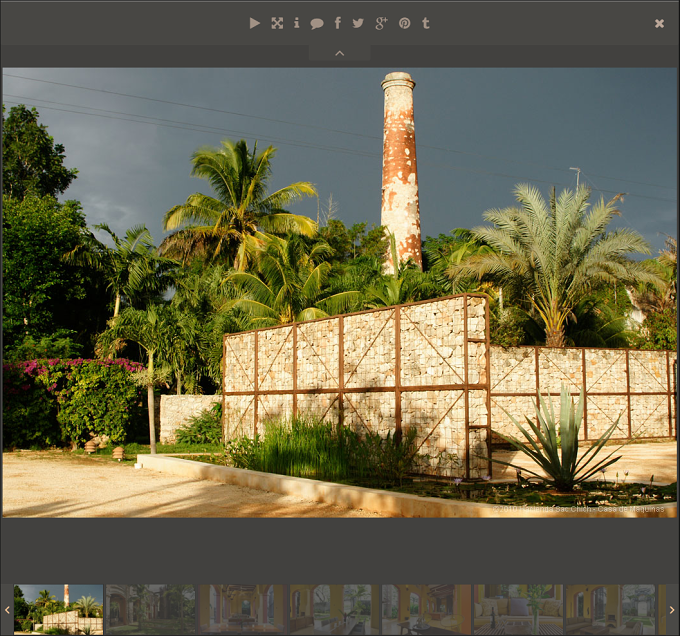Share the photo on Twitter

point(358,23)
